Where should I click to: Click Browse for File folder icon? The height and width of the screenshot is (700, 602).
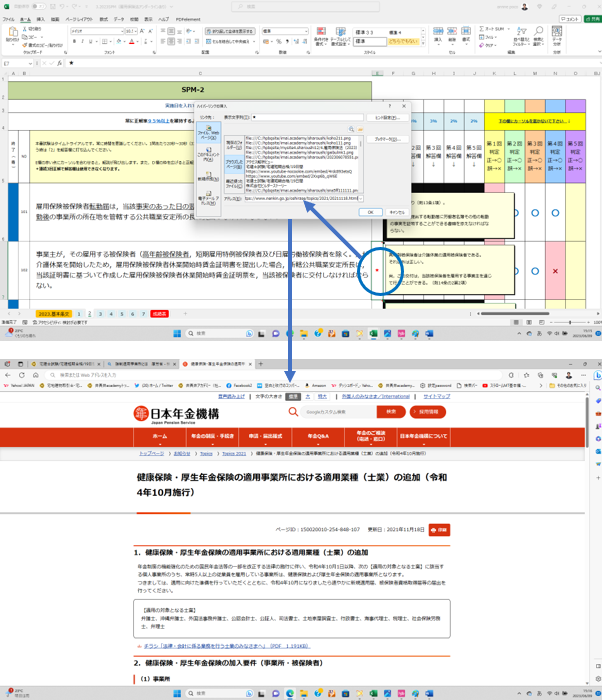[x=360, y=129]
